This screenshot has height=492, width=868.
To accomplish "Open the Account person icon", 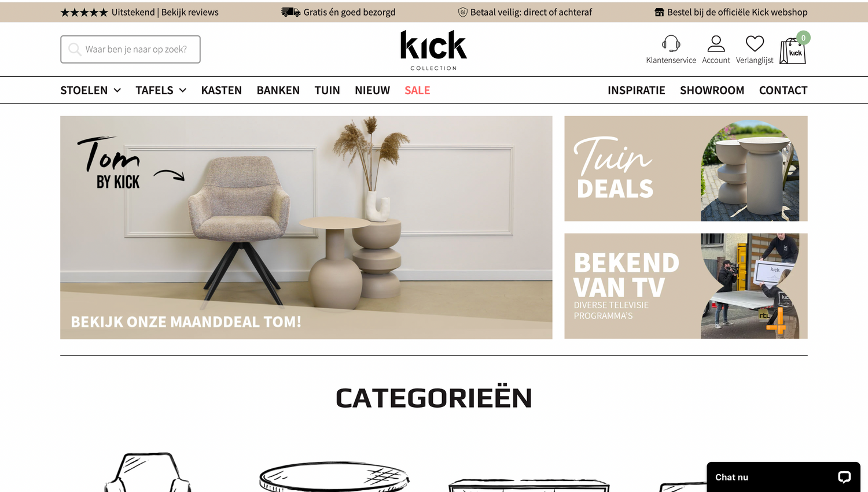I will 716,43.
